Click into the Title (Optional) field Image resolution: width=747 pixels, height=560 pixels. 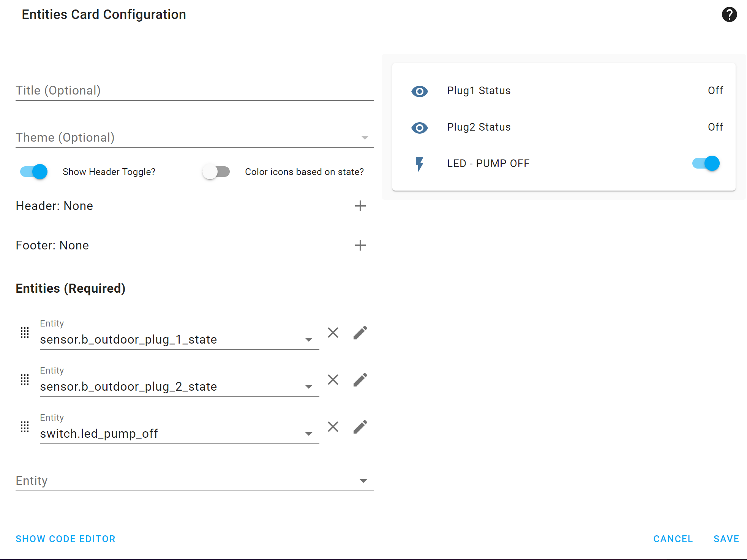pyautogui.click(x=194, y=90)
